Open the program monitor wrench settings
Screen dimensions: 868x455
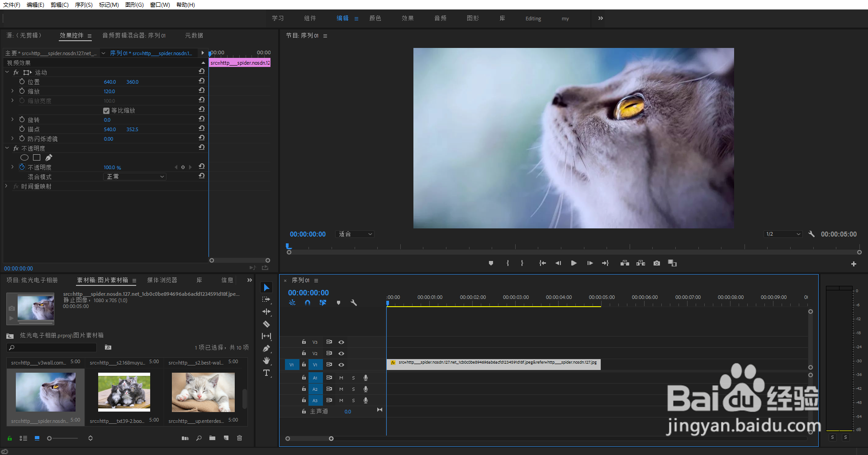pyautogui.click(x=811, y=234)
